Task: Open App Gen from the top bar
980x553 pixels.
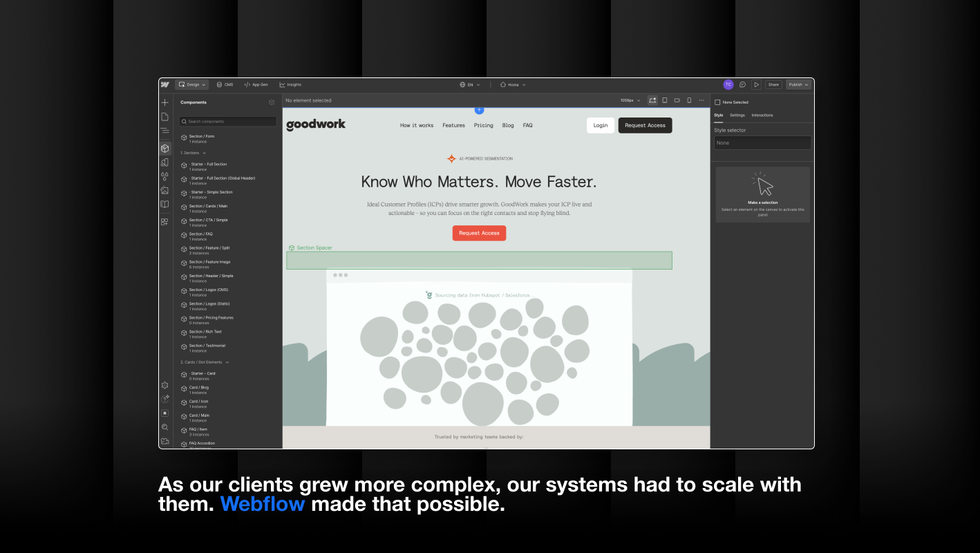Action: (256, 84)
